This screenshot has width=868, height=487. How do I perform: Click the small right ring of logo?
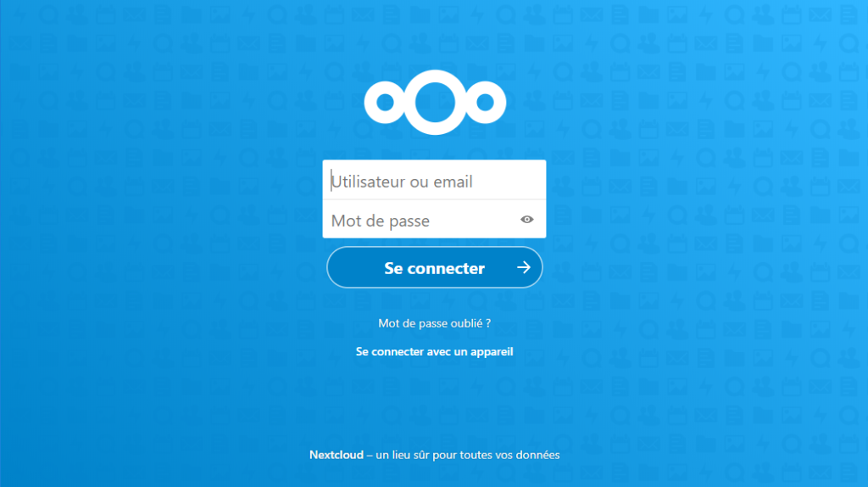pos(485,103)
